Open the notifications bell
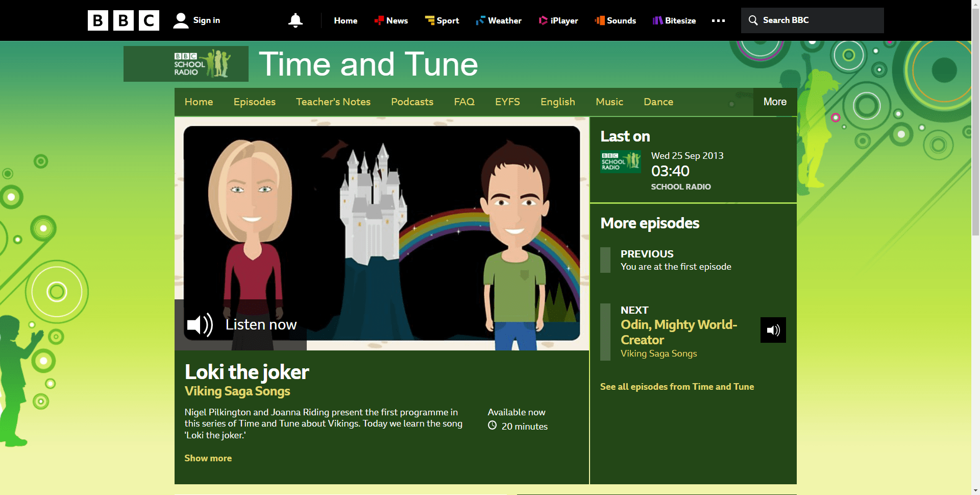Viewport: 980px width, 495px height. [x=296, y=20]
